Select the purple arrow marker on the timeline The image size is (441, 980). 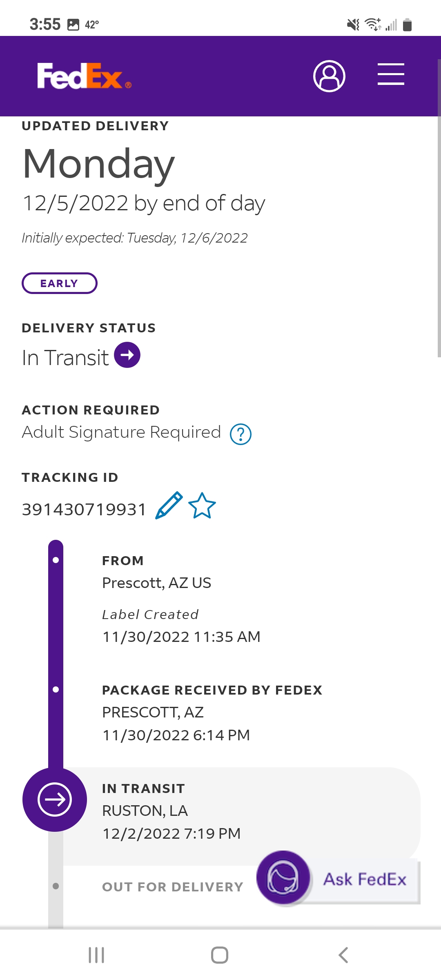click(55, 800)
